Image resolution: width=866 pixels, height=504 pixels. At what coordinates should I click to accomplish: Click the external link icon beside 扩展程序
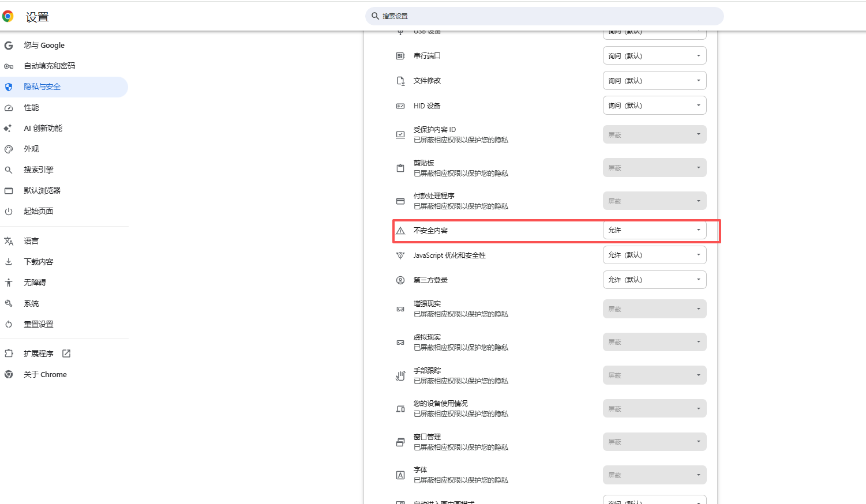tap(66, 353)
